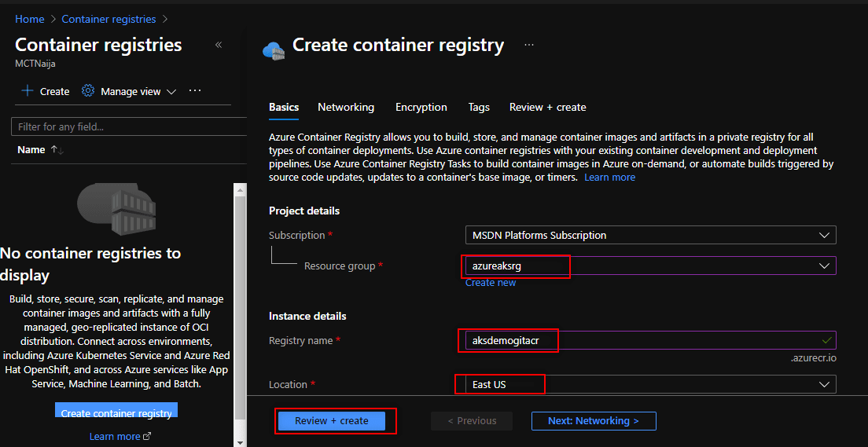The width and height of the screenshot is (868, 447).
Task: Open ellipsis next to Create container registry title
Action: click(529, 45)
